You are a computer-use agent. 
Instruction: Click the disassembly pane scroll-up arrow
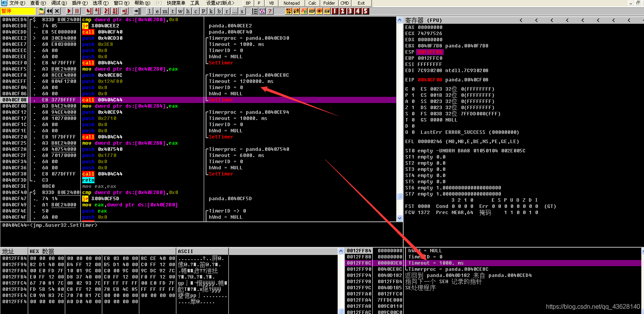[x=399, y=20]
